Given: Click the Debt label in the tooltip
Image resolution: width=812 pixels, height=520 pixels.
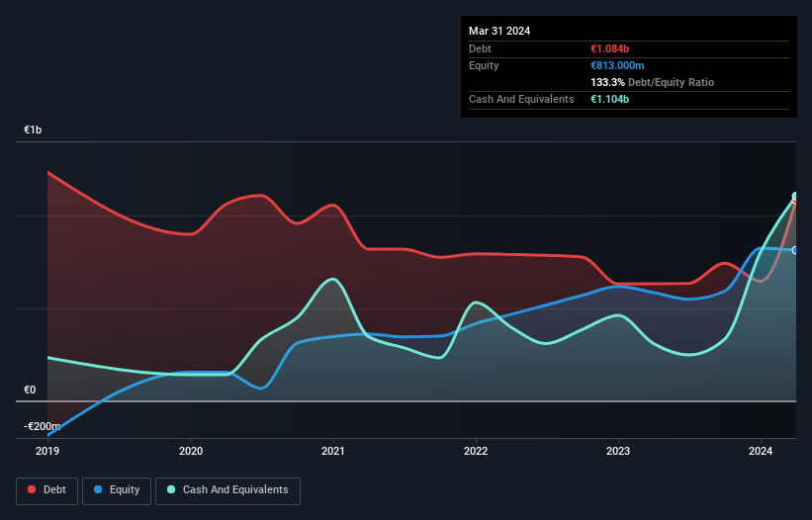Looking at the screenshot, I should [x=480, y=48].
